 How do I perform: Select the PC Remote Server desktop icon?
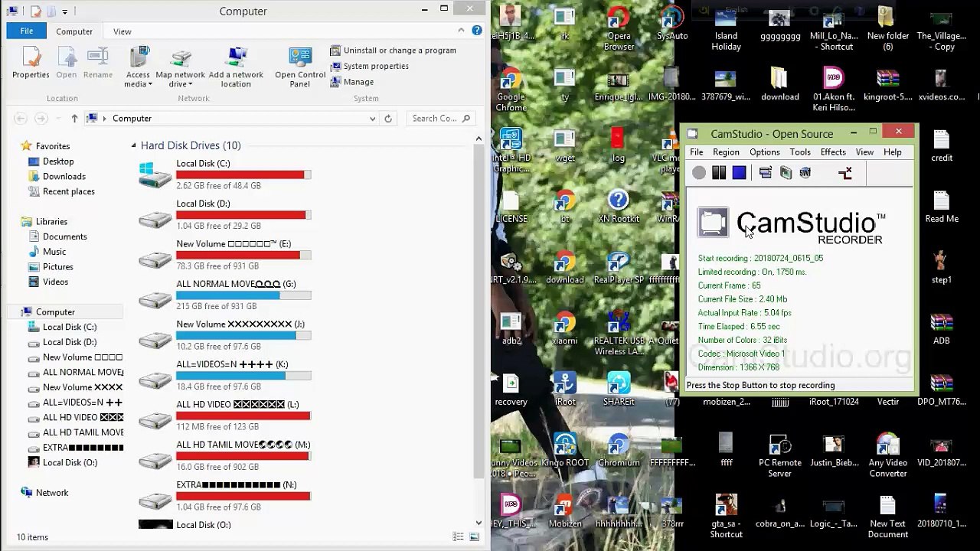779,457
